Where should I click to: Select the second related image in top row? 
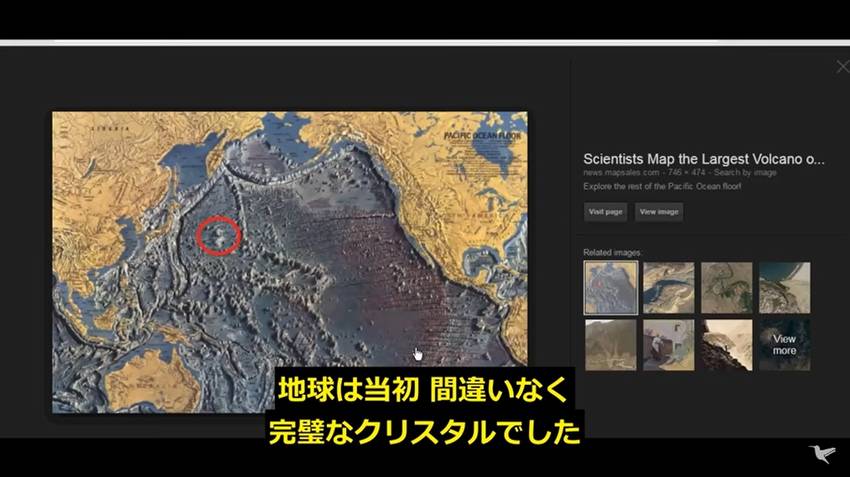[668, 288]
